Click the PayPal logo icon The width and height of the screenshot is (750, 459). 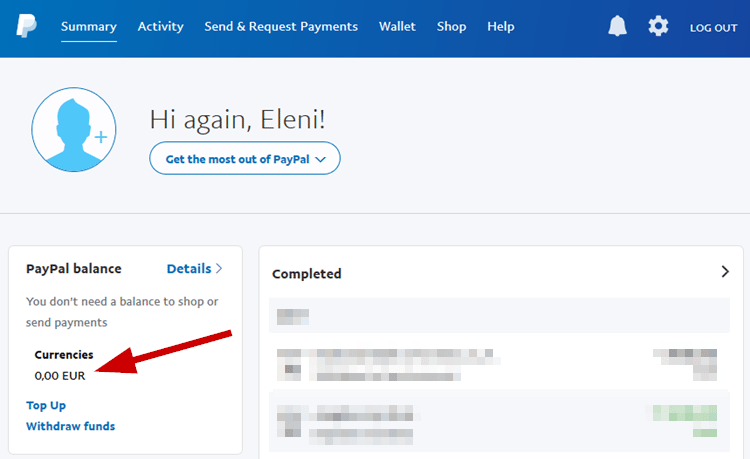tap(26, 26)
